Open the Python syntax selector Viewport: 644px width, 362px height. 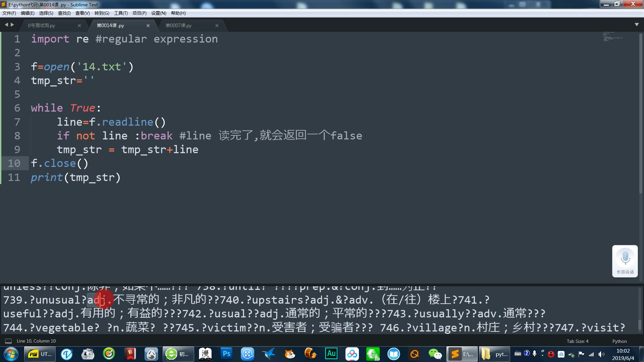coord(619,341)
